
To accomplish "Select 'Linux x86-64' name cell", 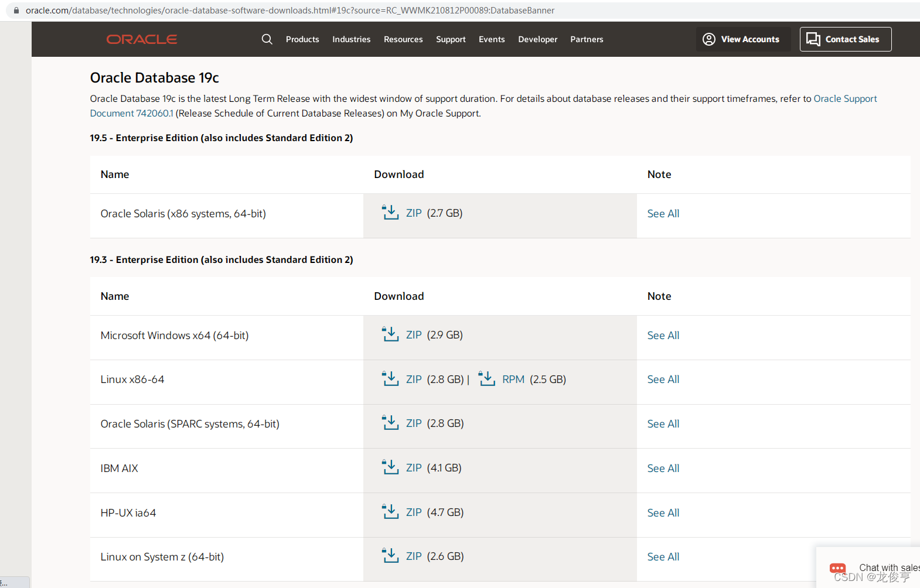I will [x=132, y=380].
